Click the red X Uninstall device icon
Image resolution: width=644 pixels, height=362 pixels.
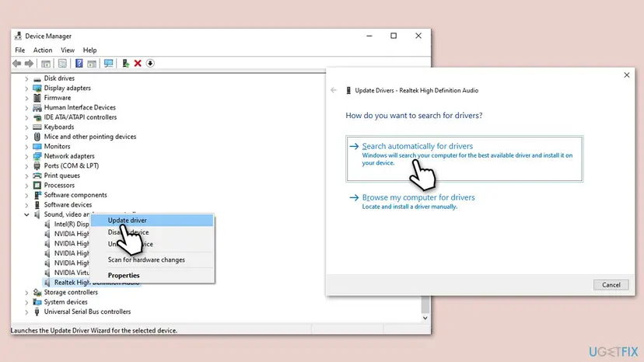(x=138, y=63)
